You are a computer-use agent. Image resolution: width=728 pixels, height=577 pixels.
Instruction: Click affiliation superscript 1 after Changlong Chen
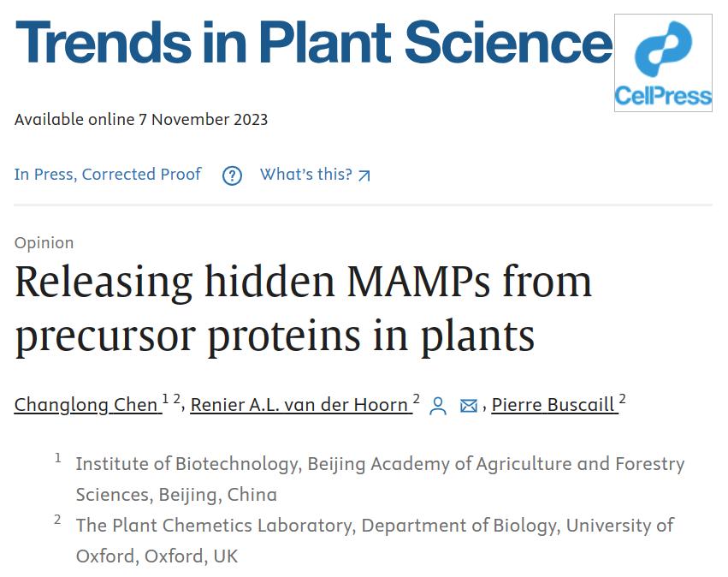pyautogui.click(x=165, y=399)
